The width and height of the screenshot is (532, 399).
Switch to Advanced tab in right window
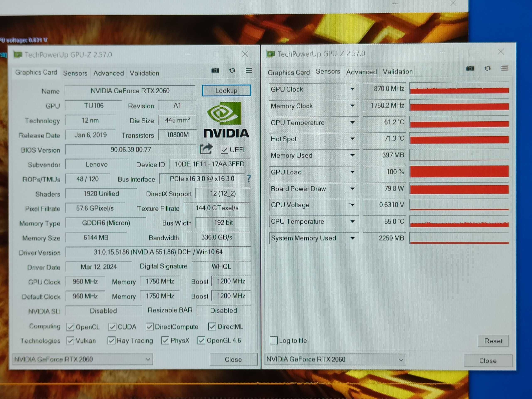point(361,72)
